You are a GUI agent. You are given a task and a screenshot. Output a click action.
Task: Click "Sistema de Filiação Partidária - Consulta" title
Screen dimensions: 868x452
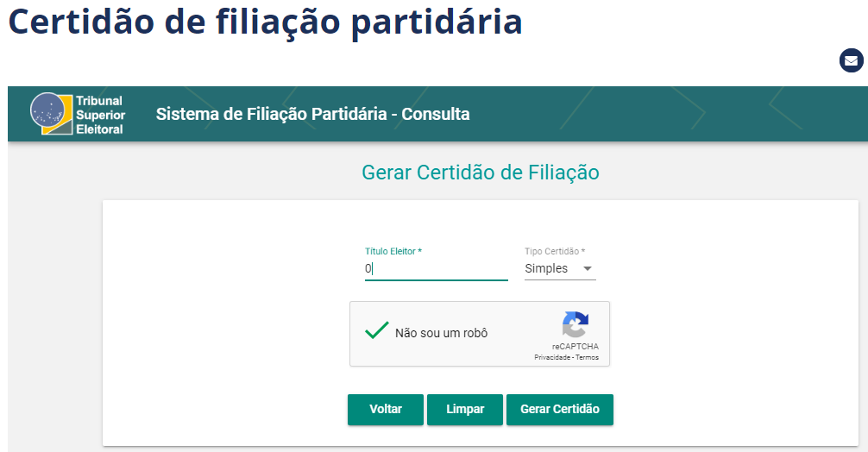pos(312,114)
